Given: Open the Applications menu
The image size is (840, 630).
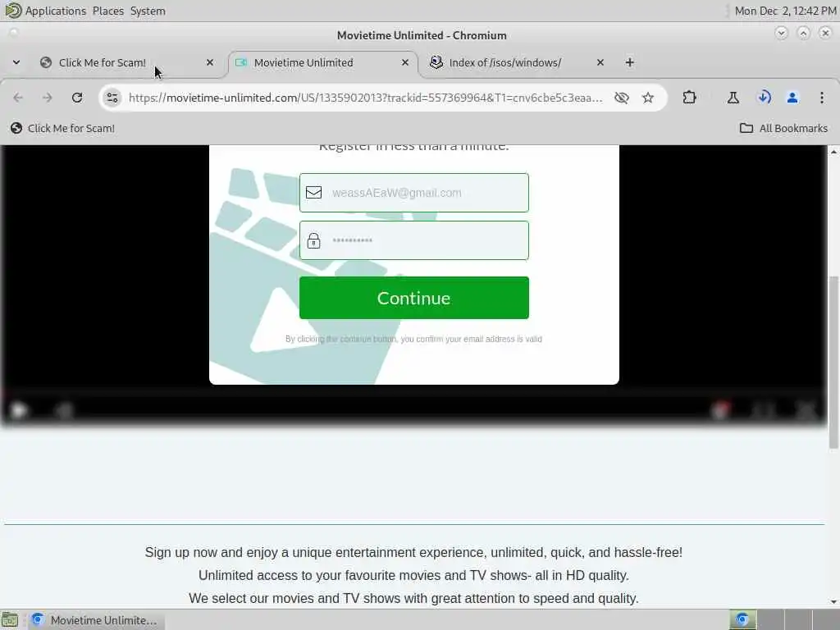Looking at the screenshot, I should tap(56, 11).
